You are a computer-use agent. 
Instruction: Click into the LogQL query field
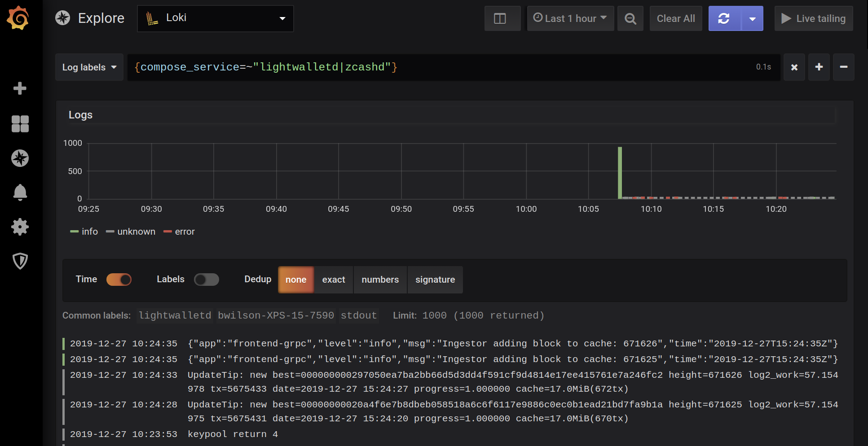pyautogui.click(x=454, y=67)
